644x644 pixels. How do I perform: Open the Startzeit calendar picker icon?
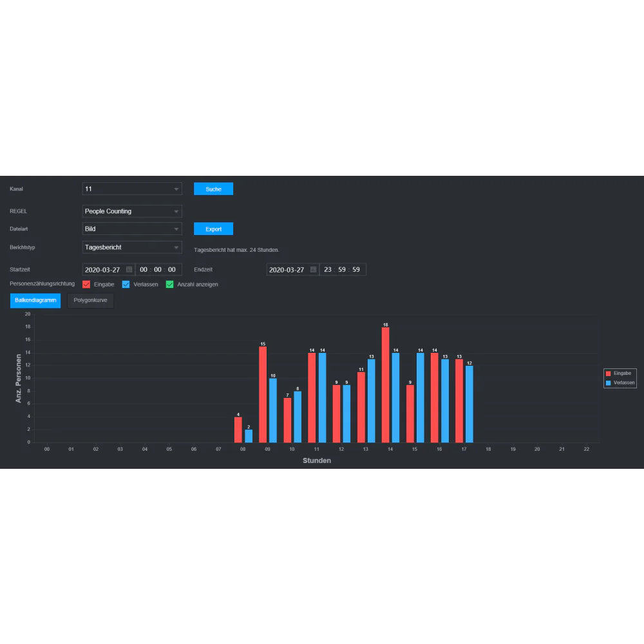point(129,270)
